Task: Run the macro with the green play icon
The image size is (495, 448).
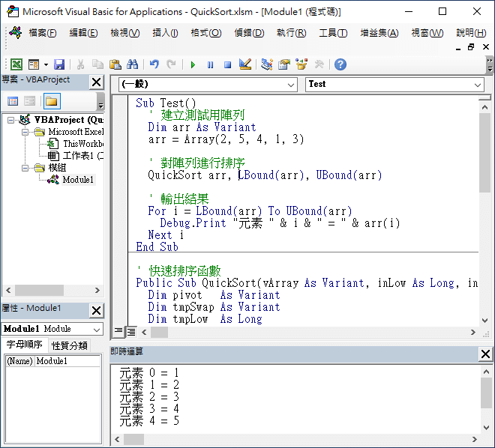Action: pos(193,65)
